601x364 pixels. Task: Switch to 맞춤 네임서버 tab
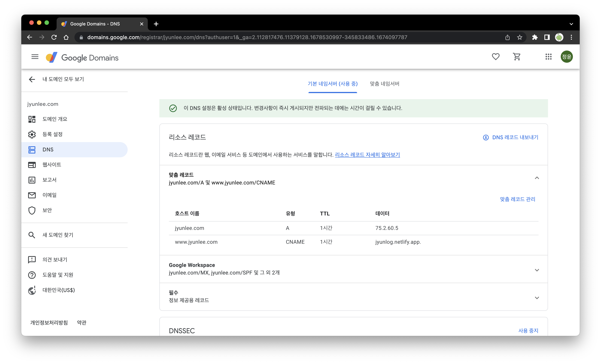tap(384, 84)
